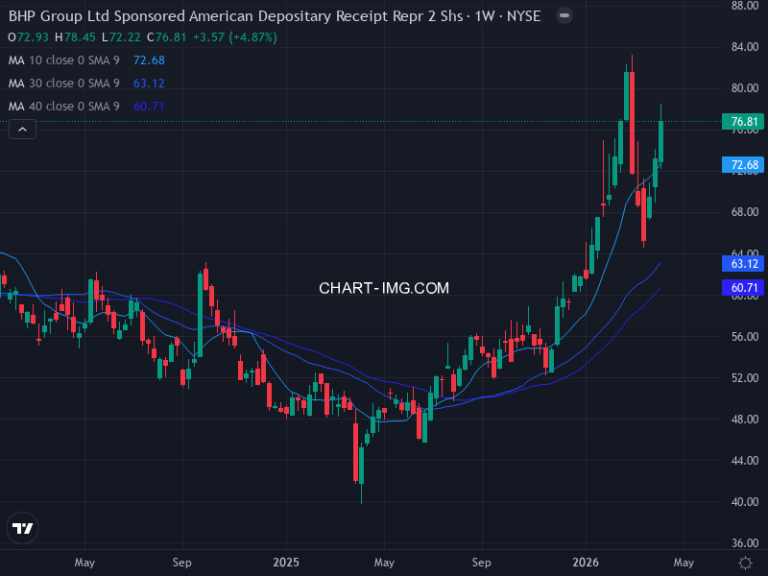The width and height of the screenshot is (768, 576).
Task: Click the market status dot beside NYSE
Action: (564, 16)
